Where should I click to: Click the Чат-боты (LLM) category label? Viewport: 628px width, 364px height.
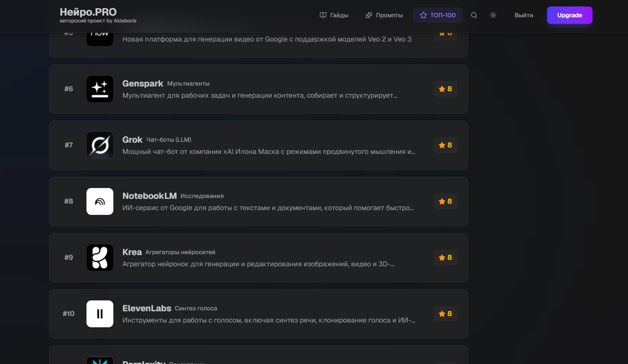[x=169, y=140]
